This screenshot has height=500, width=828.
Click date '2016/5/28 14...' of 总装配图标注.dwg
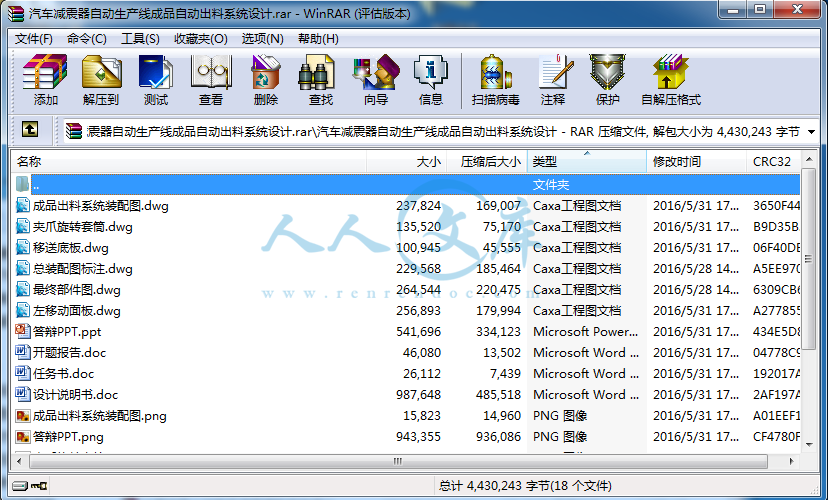(x=695, y=269)
